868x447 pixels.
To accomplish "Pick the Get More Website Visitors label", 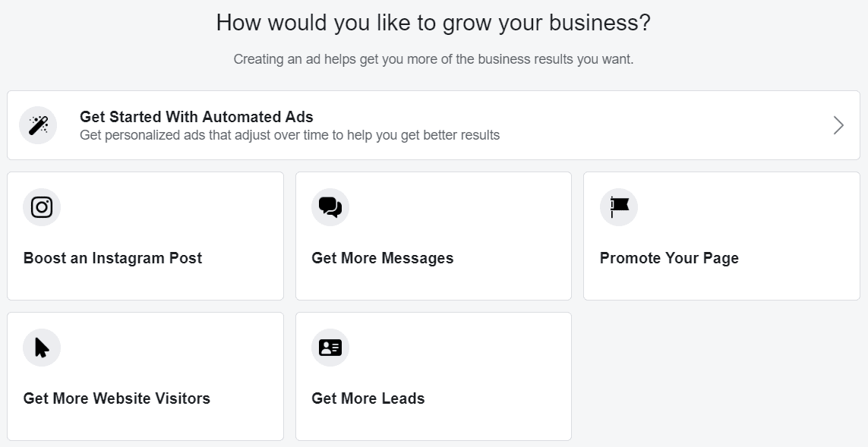I will [117, 398].
